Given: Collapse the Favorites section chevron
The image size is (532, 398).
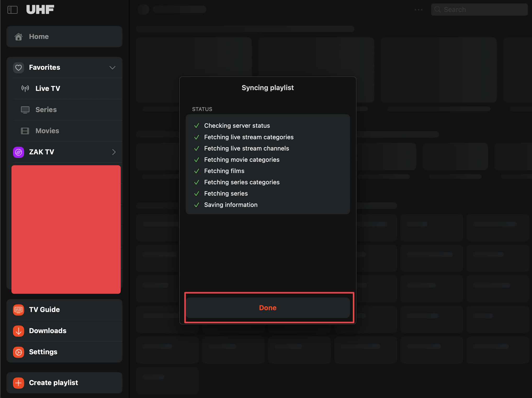Looking at the screenshot, I should click(x=112, y=67).
